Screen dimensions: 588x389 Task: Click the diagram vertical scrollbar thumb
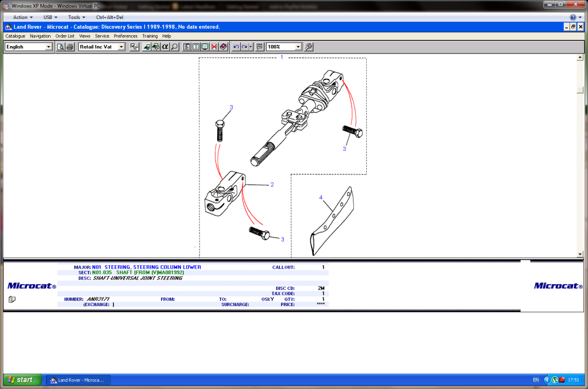click(580, 90)
